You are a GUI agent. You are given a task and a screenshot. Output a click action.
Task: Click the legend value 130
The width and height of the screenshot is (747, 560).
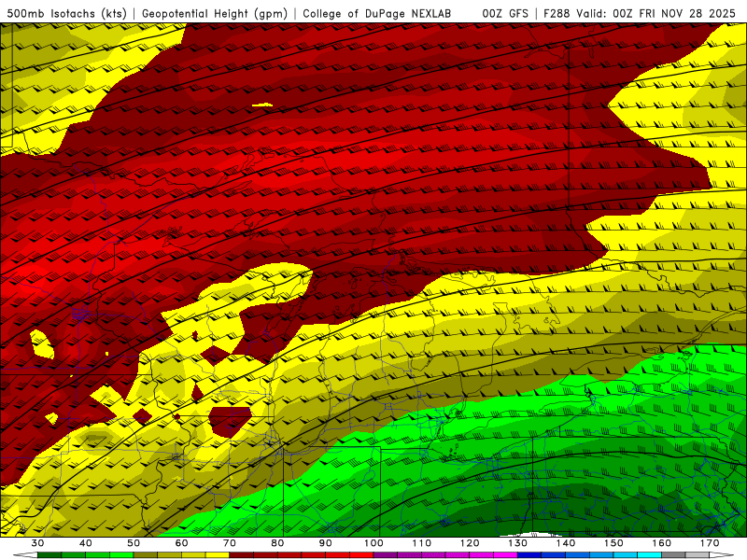(x=518, y=543)
